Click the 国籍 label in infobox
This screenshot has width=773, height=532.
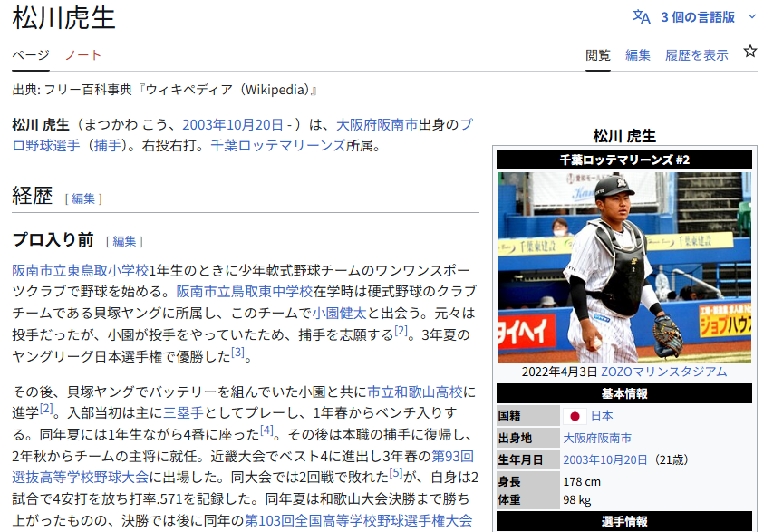[x=509, y=416]
